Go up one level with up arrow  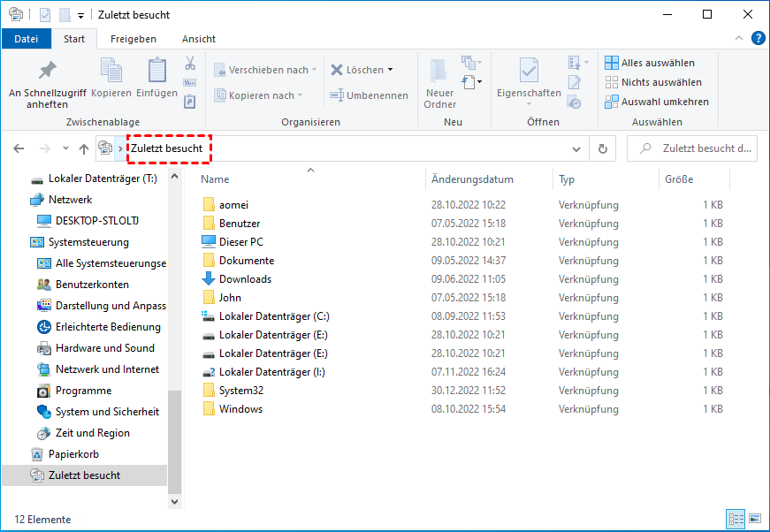coord(84,148)
